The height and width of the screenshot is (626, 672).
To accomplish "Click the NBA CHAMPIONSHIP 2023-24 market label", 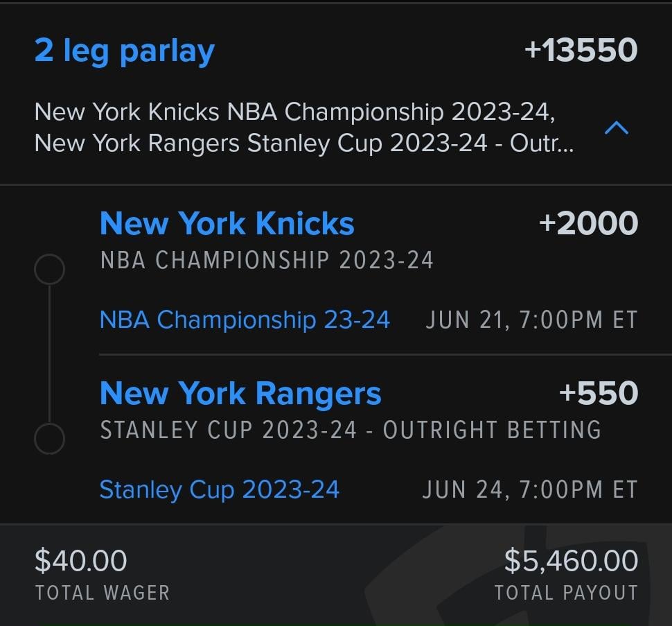I will click(267, 261).
